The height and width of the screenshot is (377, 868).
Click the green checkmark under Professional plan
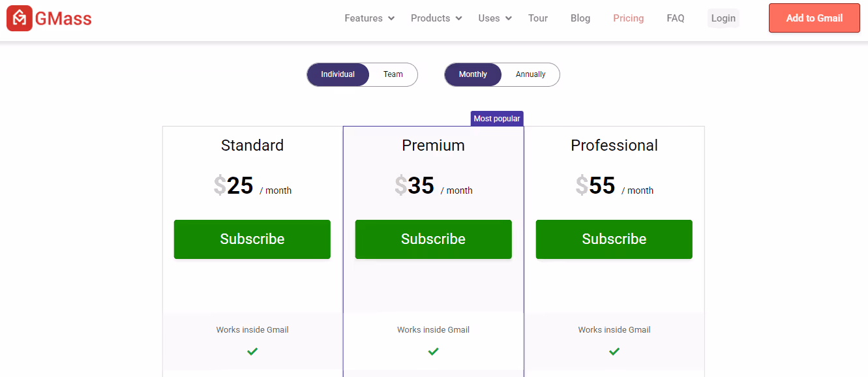tap(614, 352)
